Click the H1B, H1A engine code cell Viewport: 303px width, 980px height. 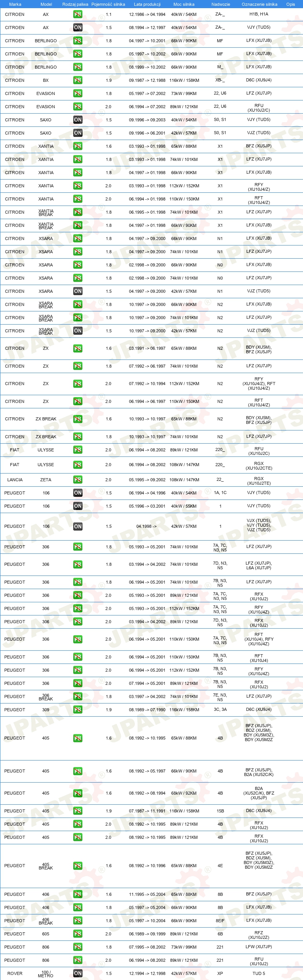point(259,14)
